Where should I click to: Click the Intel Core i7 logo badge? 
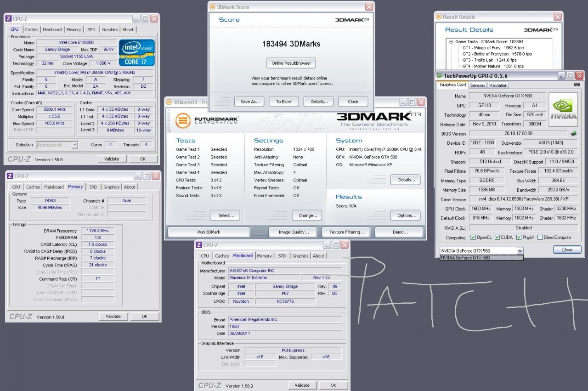tap(137, 52)
